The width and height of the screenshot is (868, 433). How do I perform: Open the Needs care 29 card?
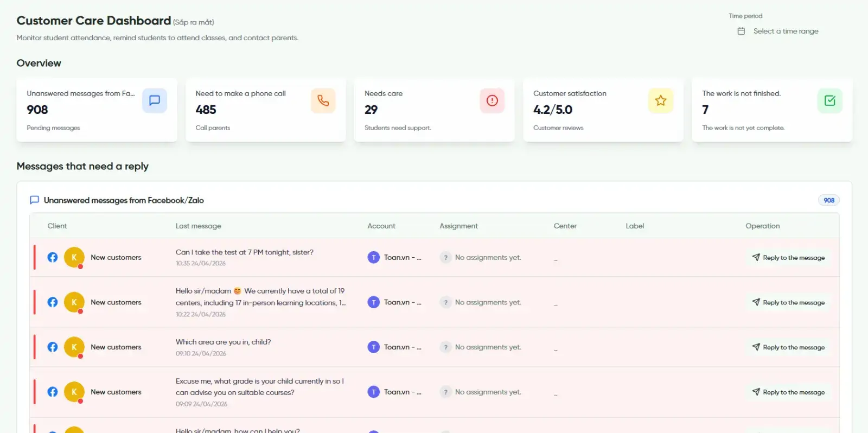coord(434,110)
